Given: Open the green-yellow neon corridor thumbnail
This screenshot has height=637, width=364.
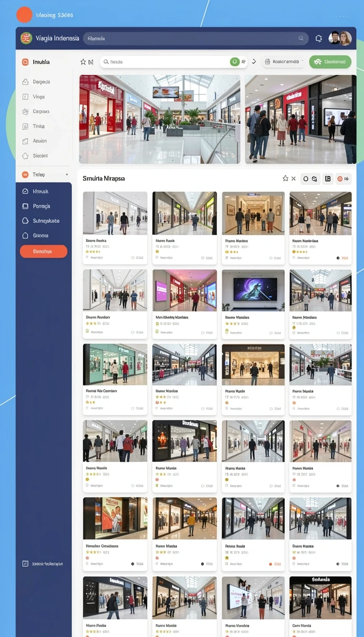Looking at the screenshot, I should (184, 213).
